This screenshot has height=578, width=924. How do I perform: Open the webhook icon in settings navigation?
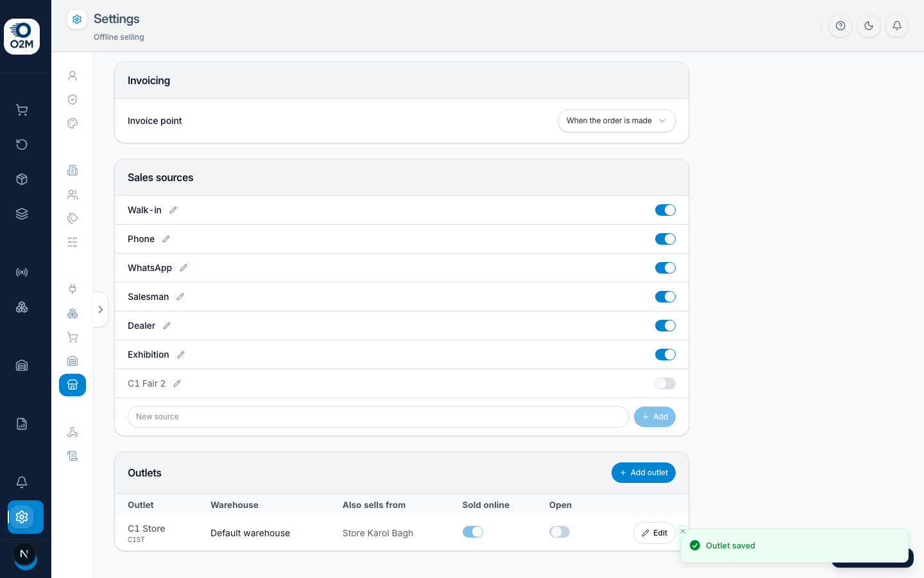73,432
